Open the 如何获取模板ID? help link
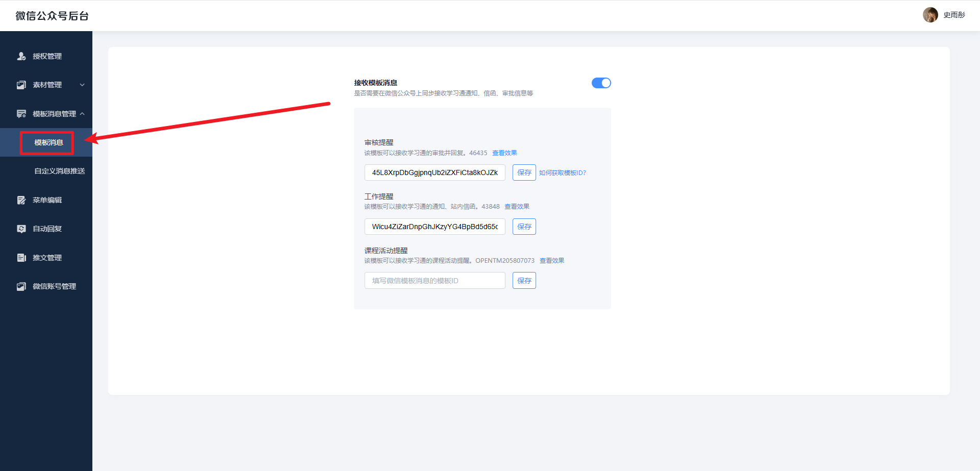 (x=562, y=173)
